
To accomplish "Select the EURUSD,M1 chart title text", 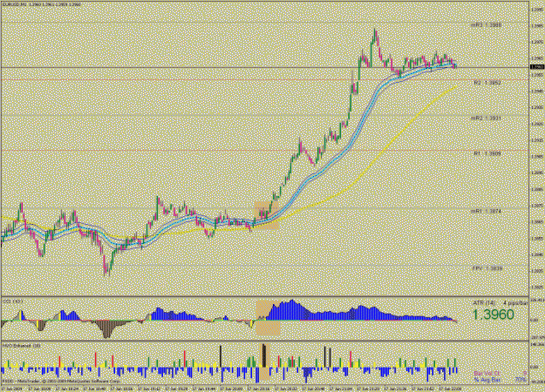I will (x=41, y=4).
